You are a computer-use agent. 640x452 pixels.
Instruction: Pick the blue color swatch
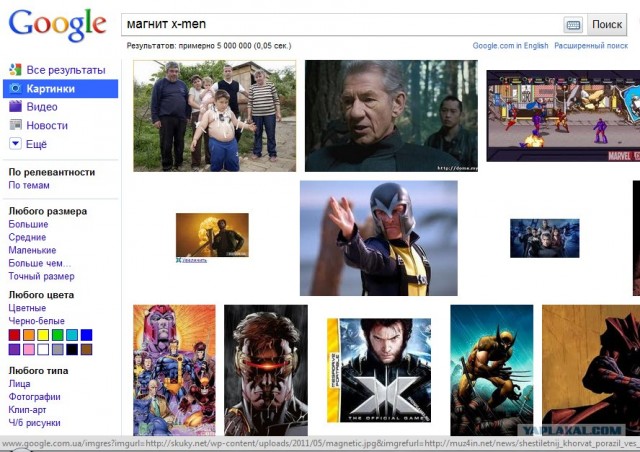[86, 335]
